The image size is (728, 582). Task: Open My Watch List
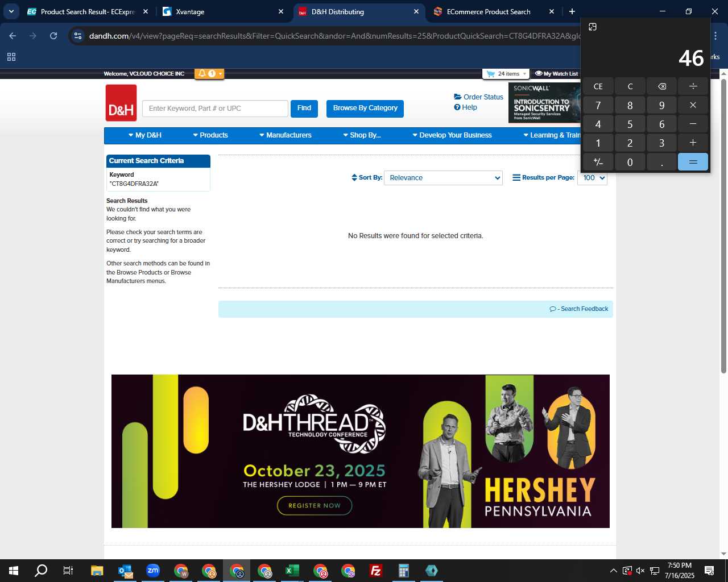point(556,74)
